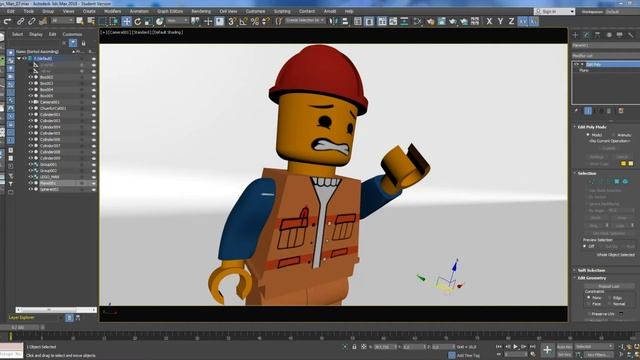Viewport: 640px width, 360px height.
Task: Toggle the 3D Snaps icon
Action: coord(232,21)
